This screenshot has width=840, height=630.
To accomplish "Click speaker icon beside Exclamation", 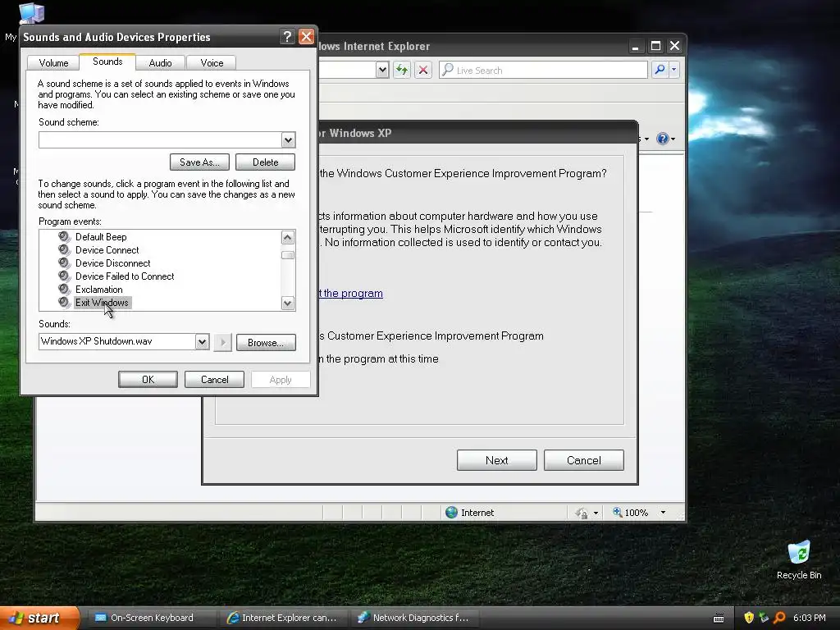I will point(64,290).
